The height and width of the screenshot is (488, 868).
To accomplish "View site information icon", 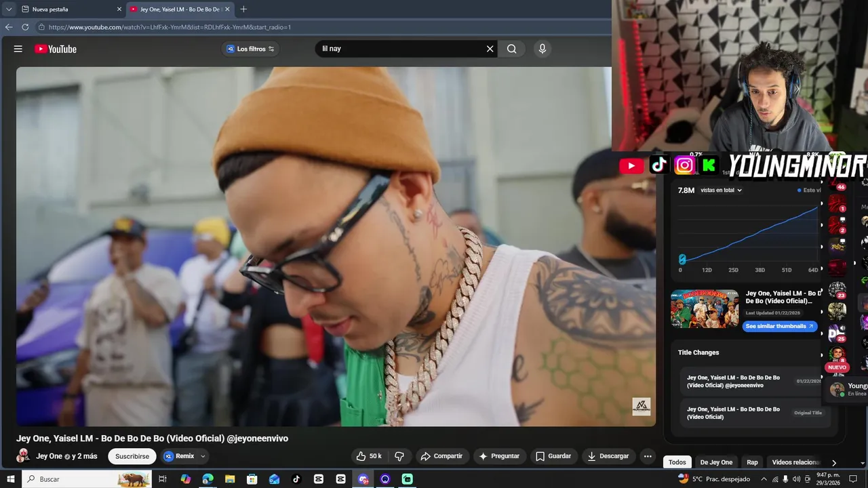I will [x=41, y=27].
